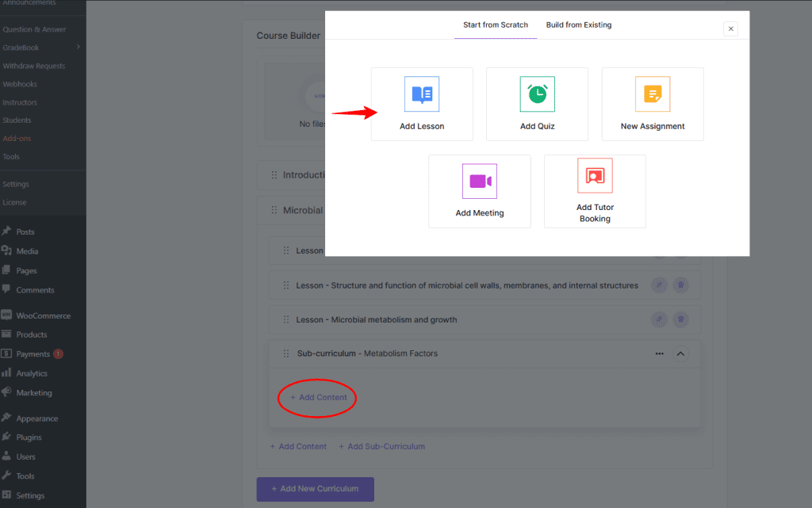Image resolution: width=812 pixels, height=508 pixels.
Task: Expand the GradeBook sidebar submenu
Action: tap(78, 48)
